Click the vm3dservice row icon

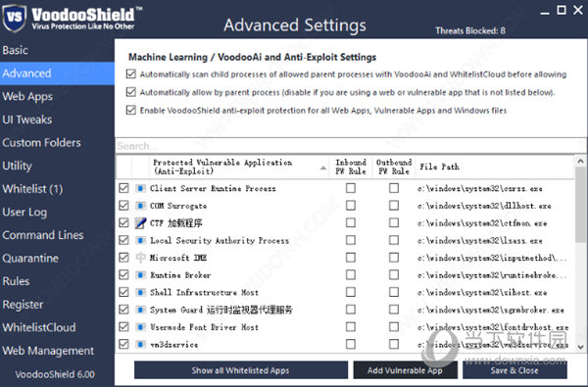click(140, 344)
